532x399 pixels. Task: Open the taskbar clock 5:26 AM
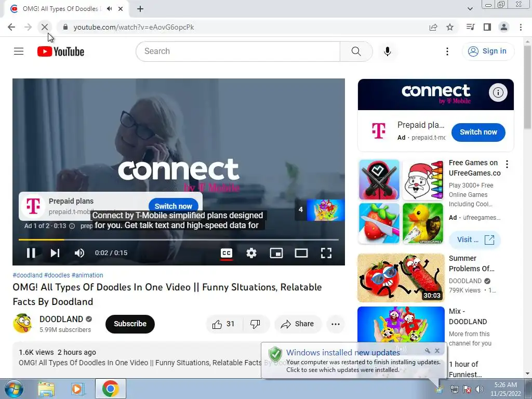[x=506, y=389]
